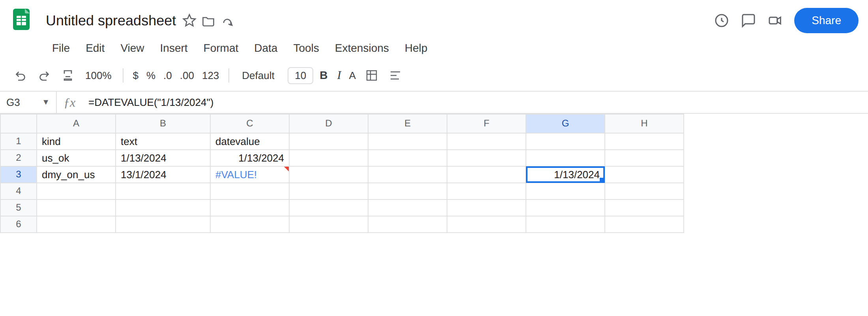
Task: Open the File menu
Action: [61, 48]
